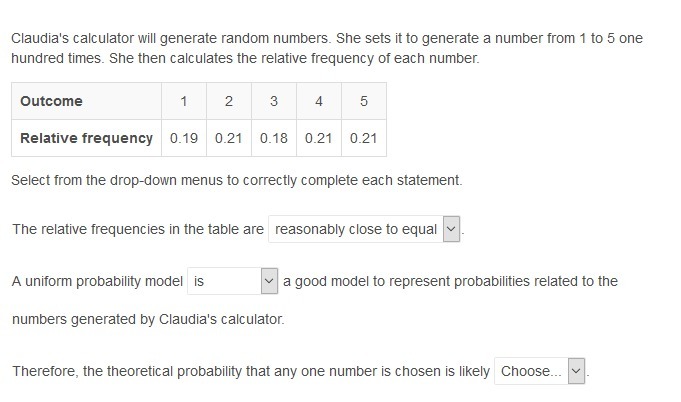The image size is (681, 402).
Task: Click relative frequency 0.21 under outcome 2
Action: 229,138
